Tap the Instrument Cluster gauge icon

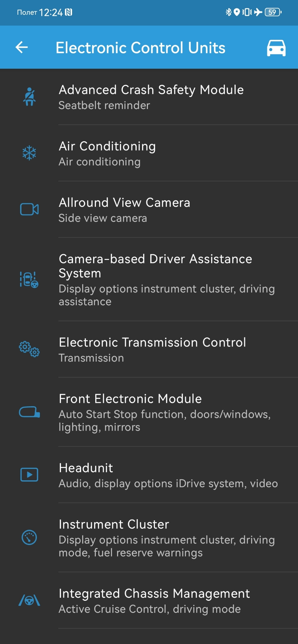pos(29,538)
